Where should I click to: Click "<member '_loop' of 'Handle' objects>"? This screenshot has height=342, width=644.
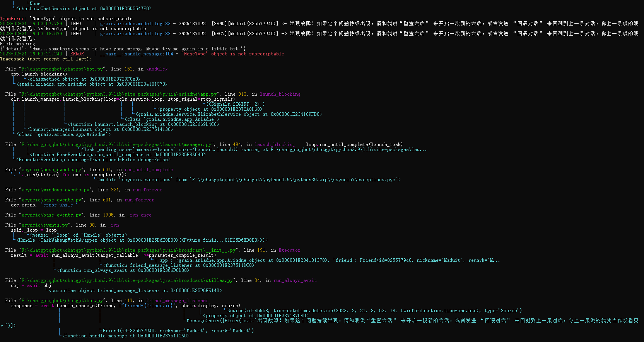pyautogui.click(x=79, y=235)
